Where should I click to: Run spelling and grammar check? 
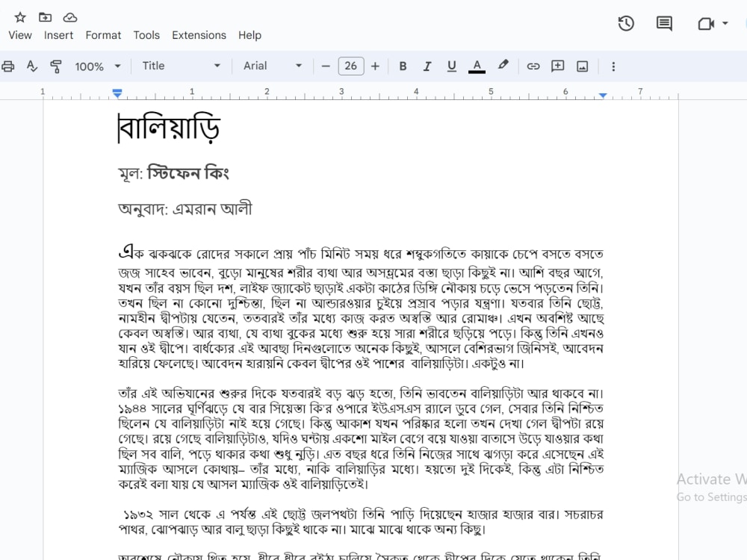point(32,66)
